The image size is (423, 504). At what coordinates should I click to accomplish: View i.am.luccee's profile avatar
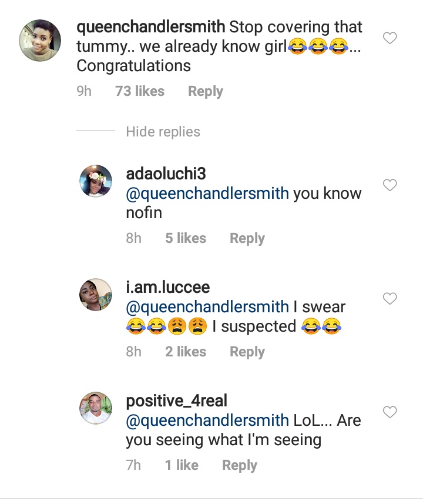click(x=95, y=295)
